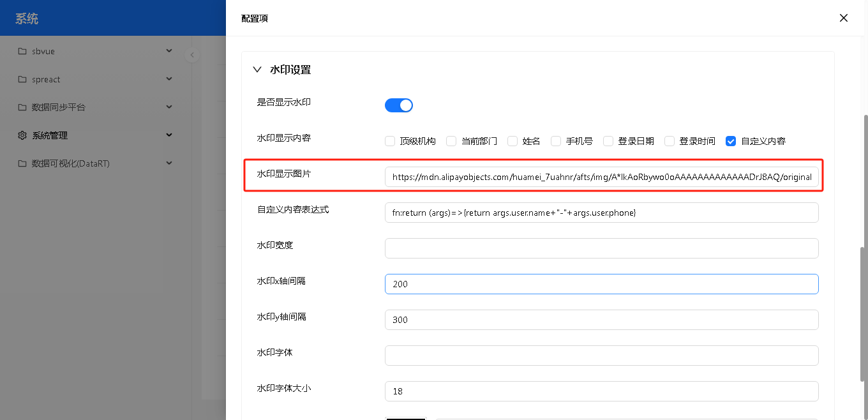
Task: Close the 配置项 drawer panel
Action: click(x=844, y=18)
